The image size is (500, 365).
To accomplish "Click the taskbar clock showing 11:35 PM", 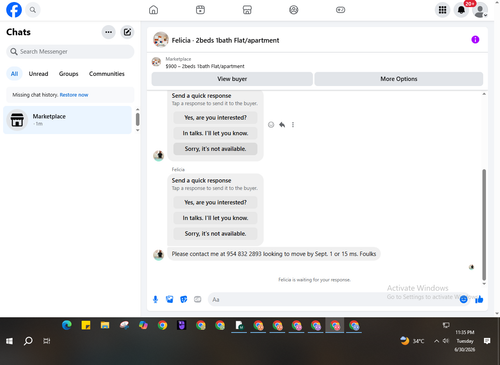I will [x=465, y=341].
